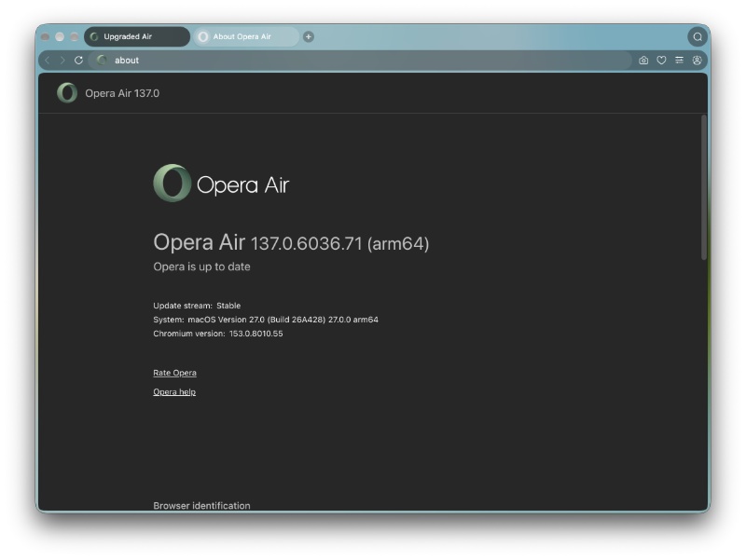Image resolution: width=746 pixels, height=560 pixels.
Task: Go forward with the forward arrow
Action: (x=62, y=61)
